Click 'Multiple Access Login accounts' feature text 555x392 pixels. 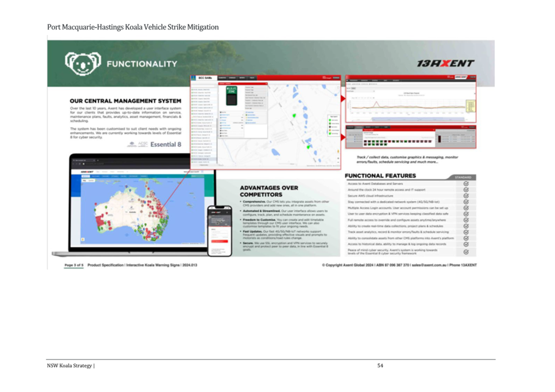(x=398, y=208)
